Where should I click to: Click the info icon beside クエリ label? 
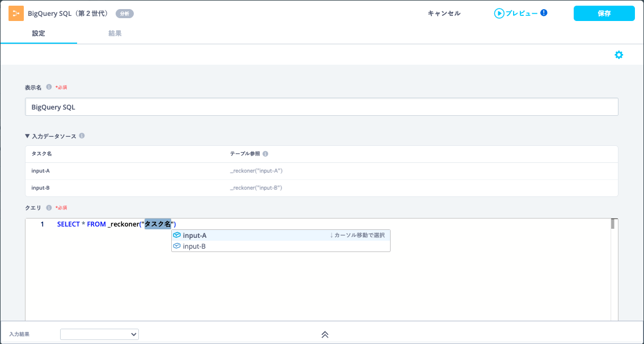49,208
